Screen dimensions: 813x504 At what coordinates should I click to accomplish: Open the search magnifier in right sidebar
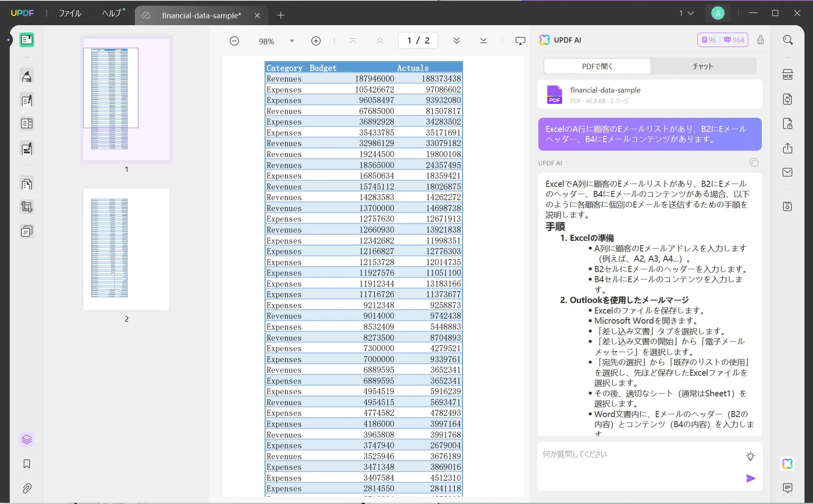click(787, 40)
